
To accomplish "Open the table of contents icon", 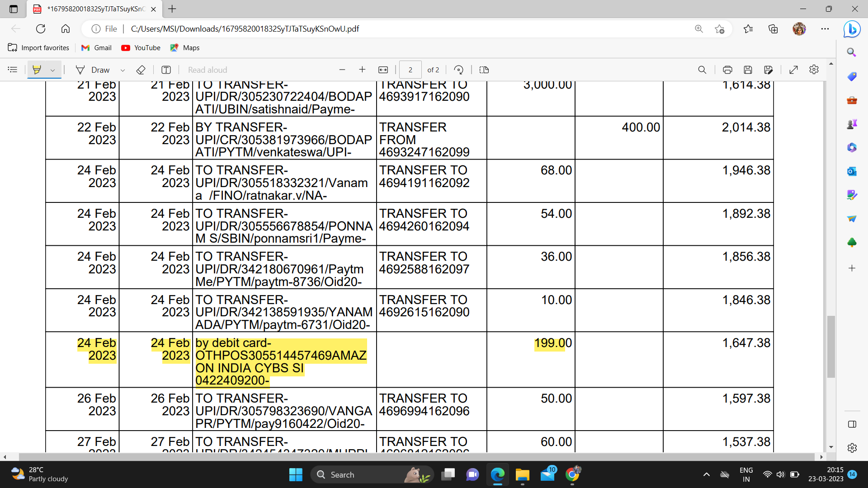I will coord(13,70).
